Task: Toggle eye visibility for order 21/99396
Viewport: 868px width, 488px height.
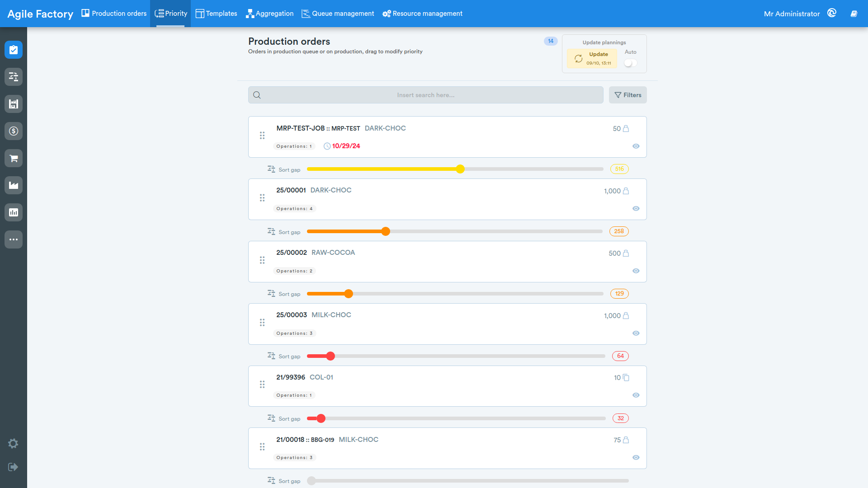Action: point(636,395)
